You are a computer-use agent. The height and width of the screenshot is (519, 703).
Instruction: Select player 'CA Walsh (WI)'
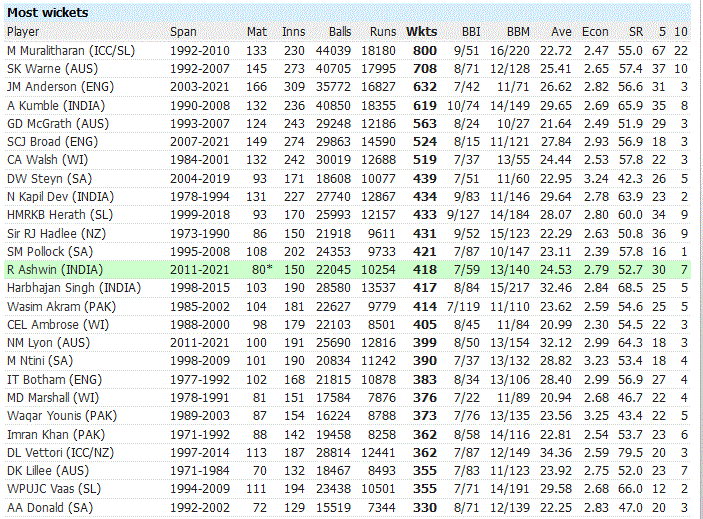coord(48,160)
